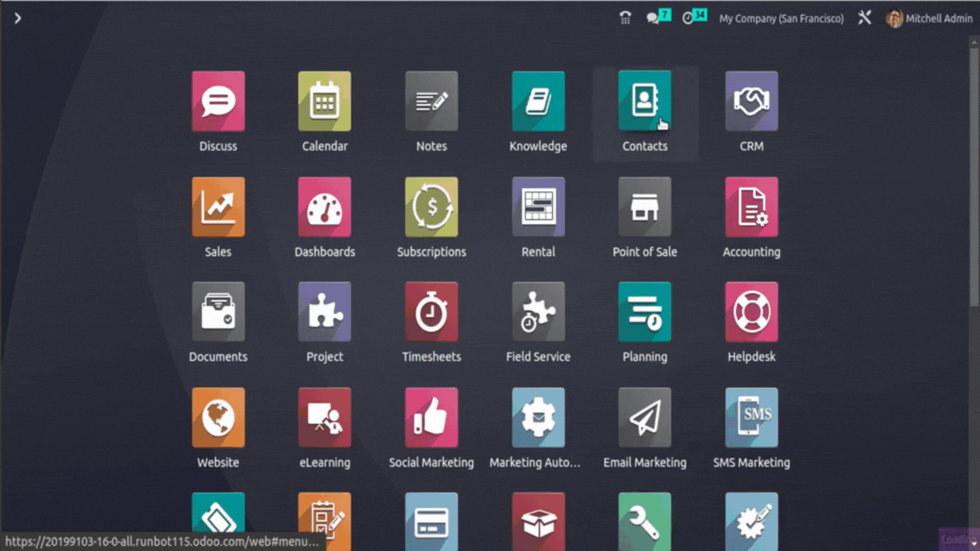Open the inventory box app icon

point(538,521)
